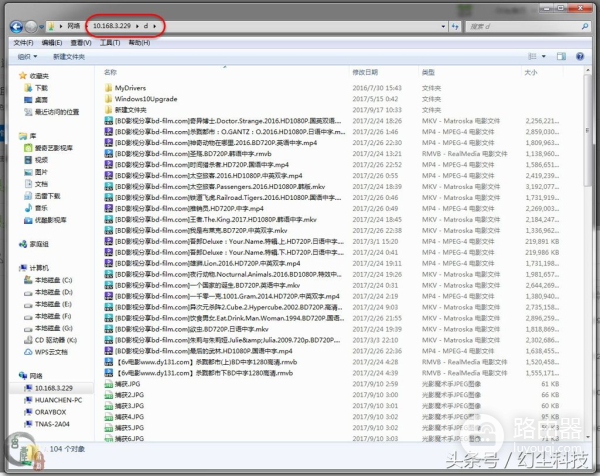The height and width of the screenshot is (476, 600).
Task: Click the Back navigation arrow button
Action: click(19, 23)
